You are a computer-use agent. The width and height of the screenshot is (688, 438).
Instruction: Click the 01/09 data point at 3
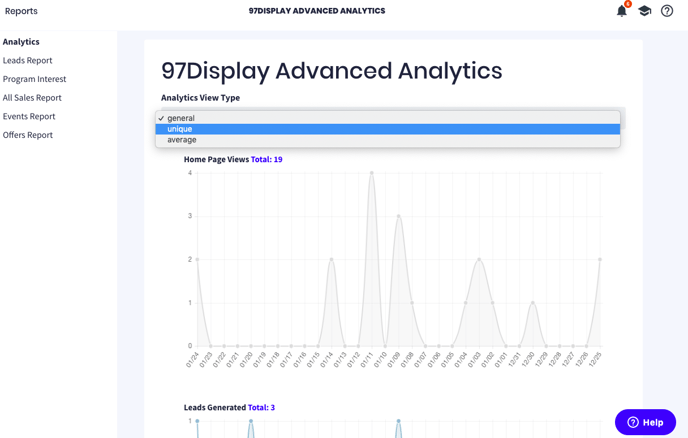point(398,216)
